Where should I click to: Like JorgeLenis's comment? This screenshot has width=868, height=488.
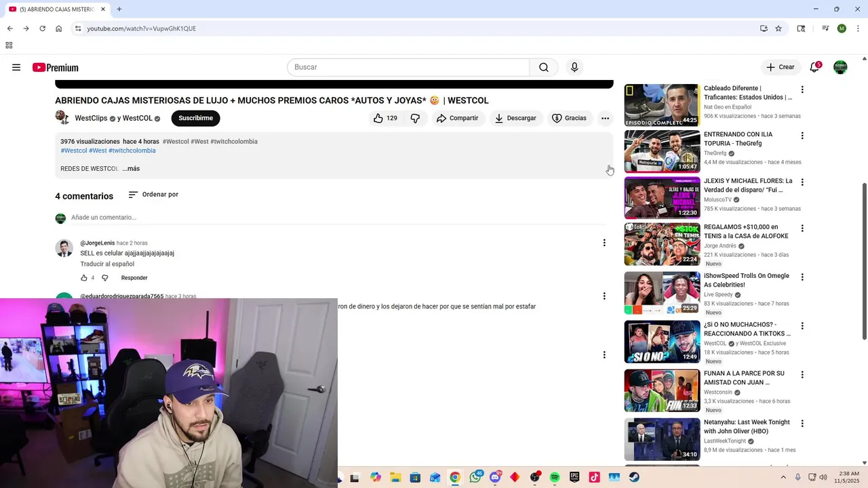coord(84,278)
